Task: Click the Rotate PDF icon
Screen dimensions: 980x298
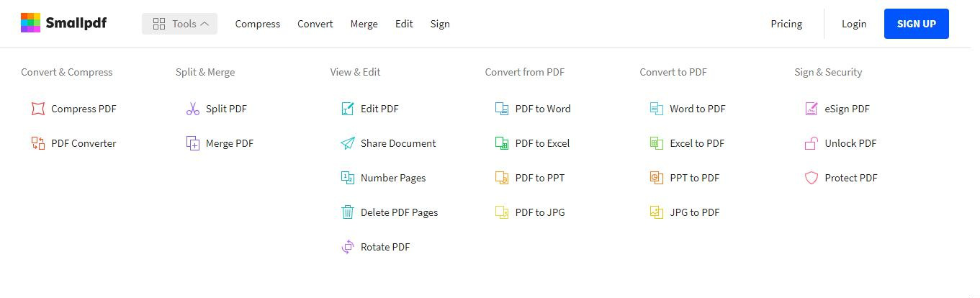Action: 348,247
